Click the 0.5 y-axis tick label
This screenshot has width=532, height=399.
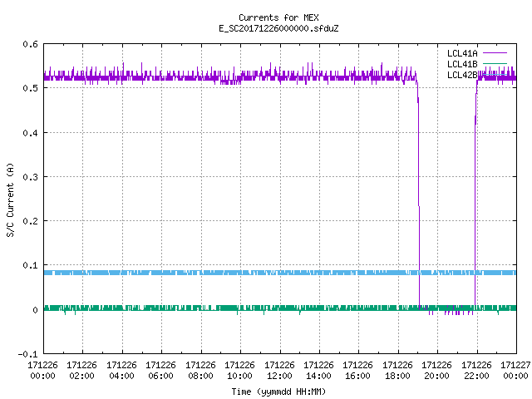pos(30,88)
